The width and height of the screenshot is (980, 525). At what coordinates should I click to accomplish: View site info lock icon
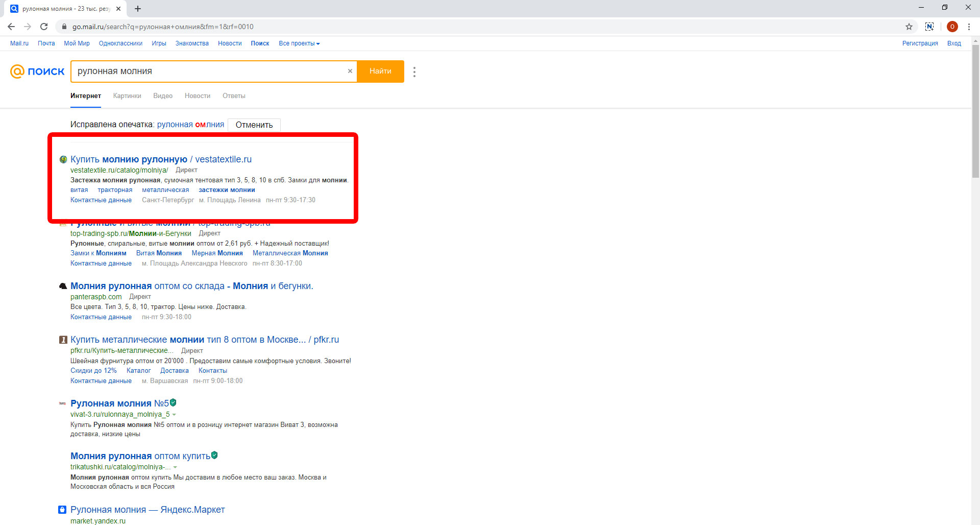64,27
